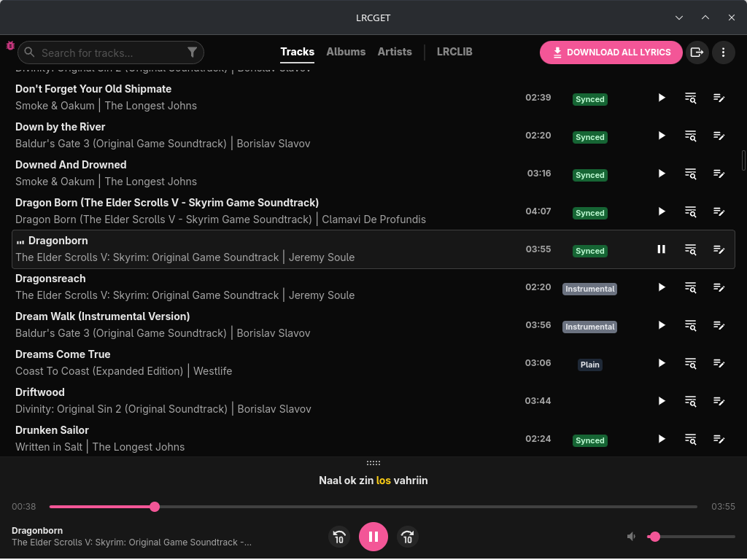Click Dragonborn title in the player bar
This screenshot has width=747, height=560.
(37, 531)
